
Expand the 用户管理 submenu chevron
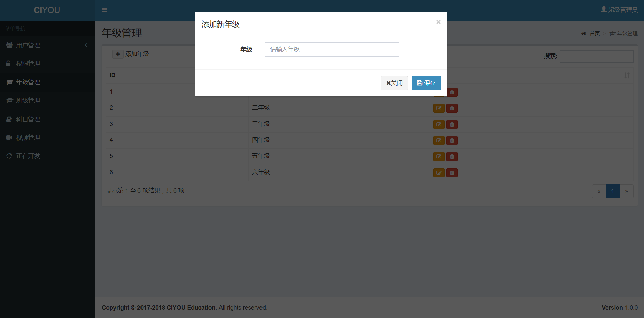tap(86, 45)
